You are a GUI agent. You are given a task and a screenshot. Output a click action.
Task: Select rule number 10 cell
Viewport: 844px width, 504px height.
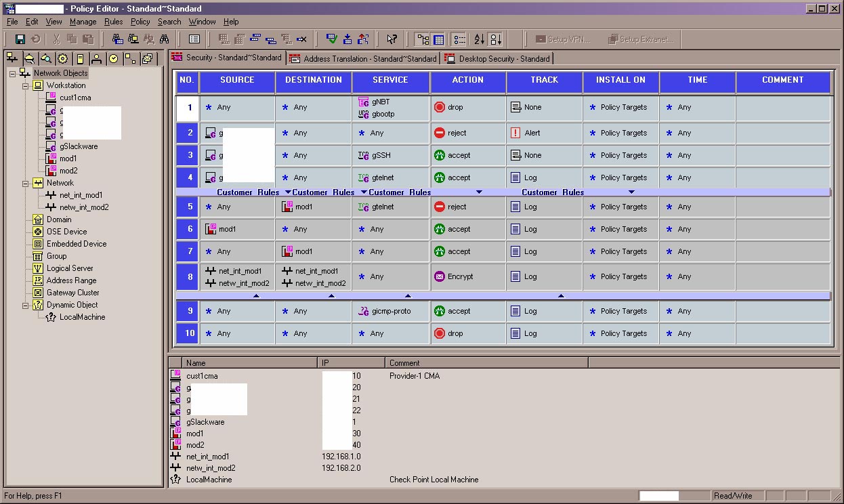pyautogui.click(x=187, y=334)
